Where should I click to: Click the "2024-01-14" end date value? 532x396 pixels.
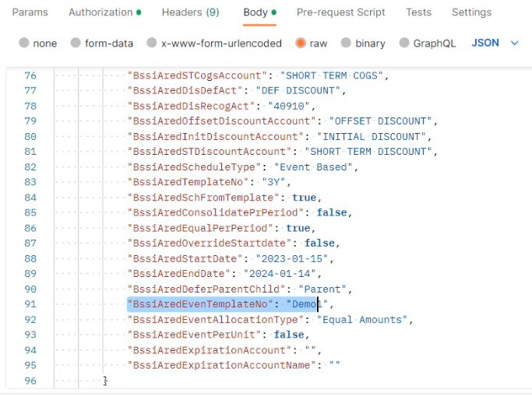pos(280,273)
